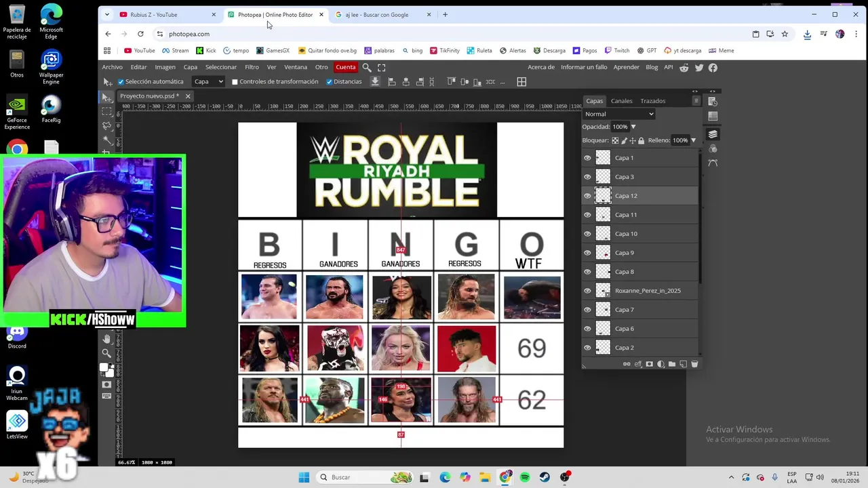
Task: Select the Move tool in Photopea toolbar
Action: (107, 98)
